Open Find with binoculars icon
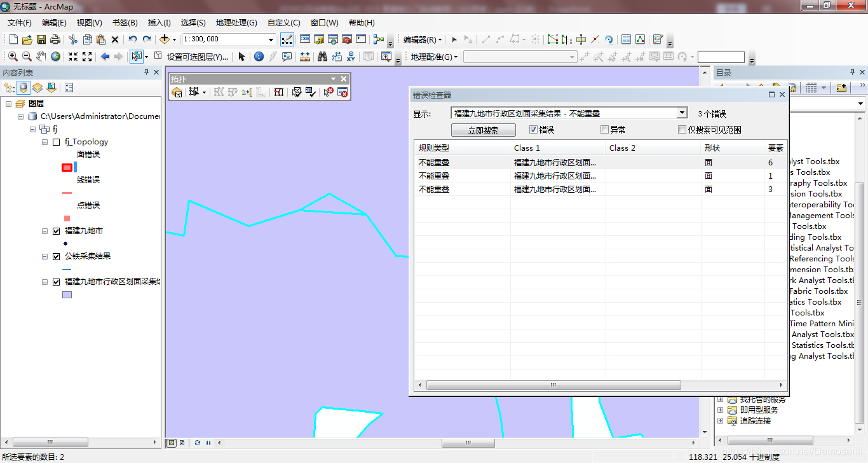This screenshot has height=463, width=868. 323,57
